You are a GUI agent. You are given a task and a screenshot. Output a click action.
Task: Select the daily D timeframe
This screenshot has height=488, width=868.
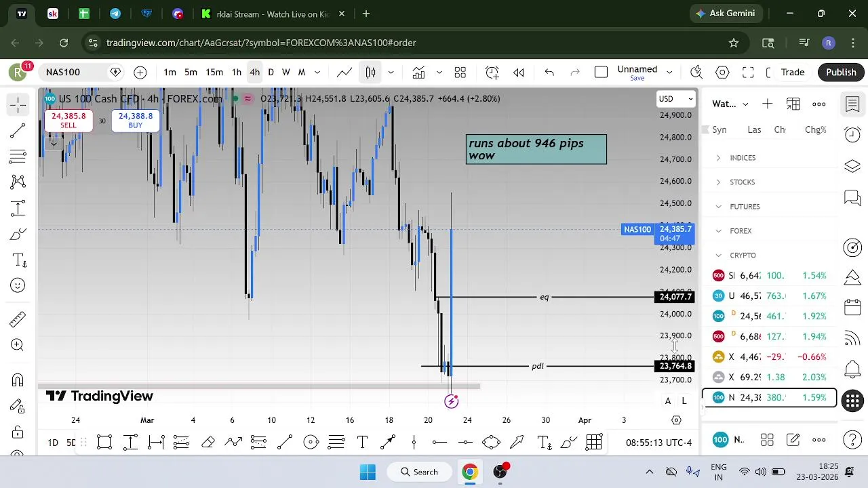[x=271, y=73]
